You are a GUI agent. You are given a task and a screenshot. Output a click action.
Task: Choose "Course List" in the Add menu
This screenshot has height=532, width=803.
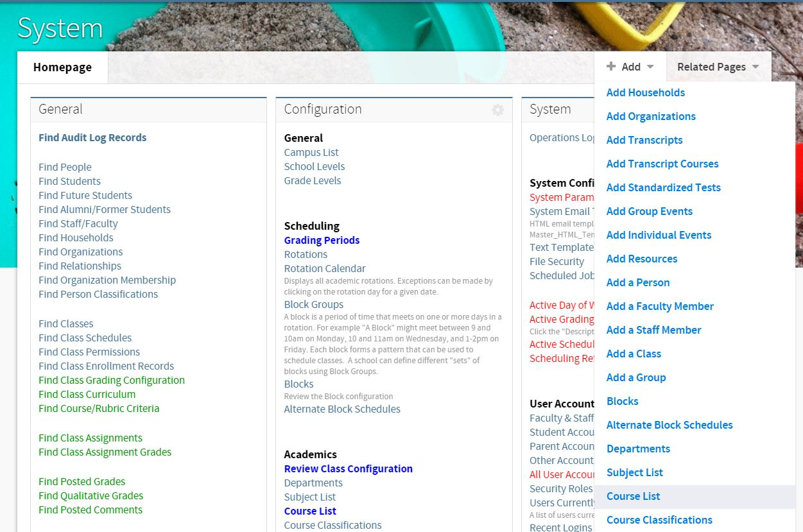click(633, 496)
